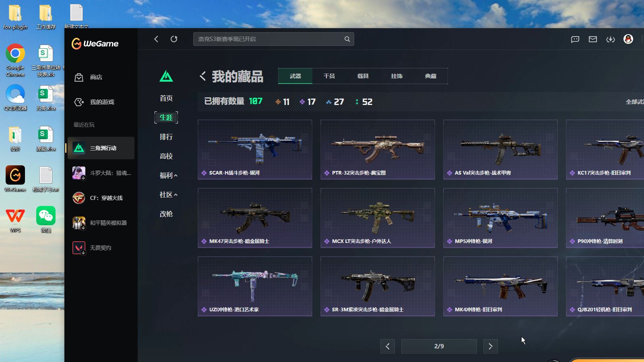The height and width of the screenshot is (362, 644).
Task: Open the 排行 ranking section
Action: tap(166, 137)
